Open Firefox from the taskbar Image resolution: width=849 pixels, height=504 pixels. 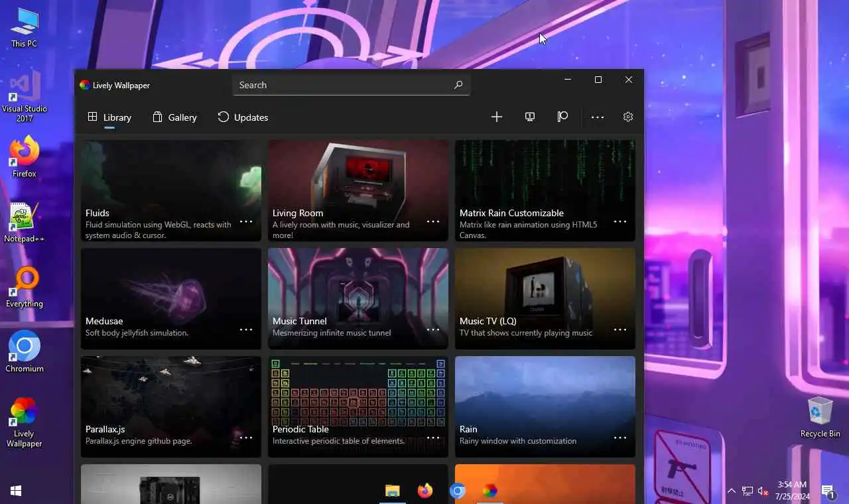point(425,491)
